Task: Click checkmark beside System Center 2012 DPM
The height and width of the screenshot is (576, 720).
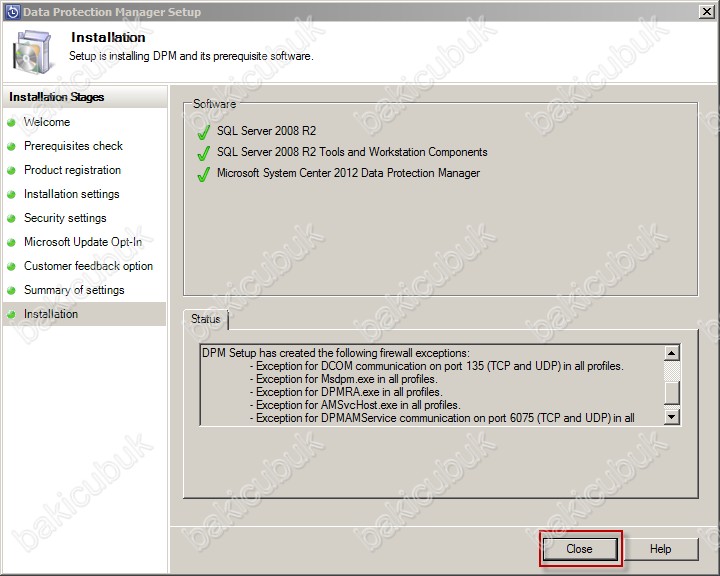Action: (x=203, y=175)
